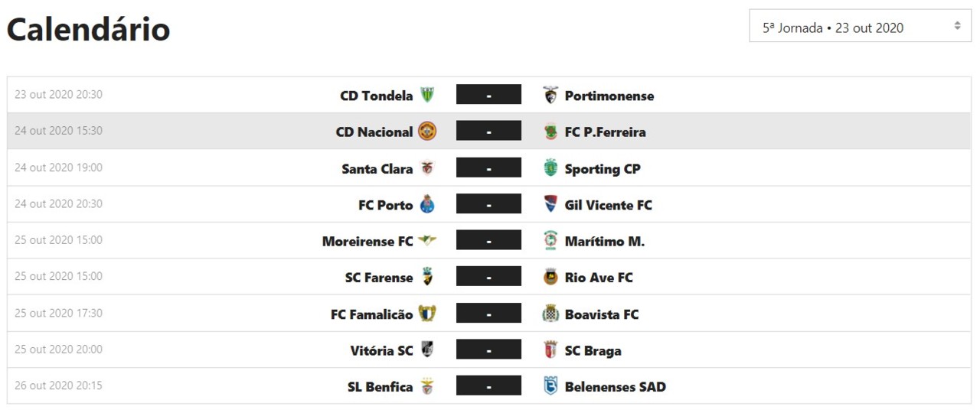The image size is (980, 413).
Task: Select the 24 out 2020 15:30 match row date
Action: (58, 131)
